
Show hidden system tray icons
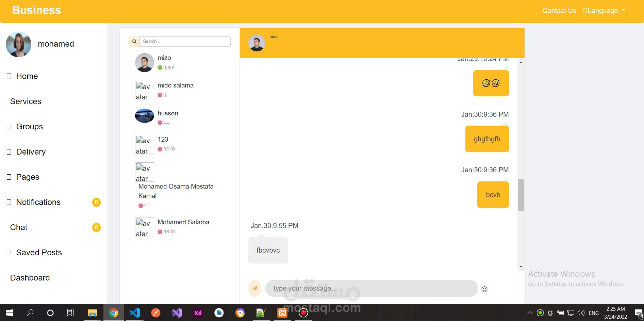pos(530,313)
